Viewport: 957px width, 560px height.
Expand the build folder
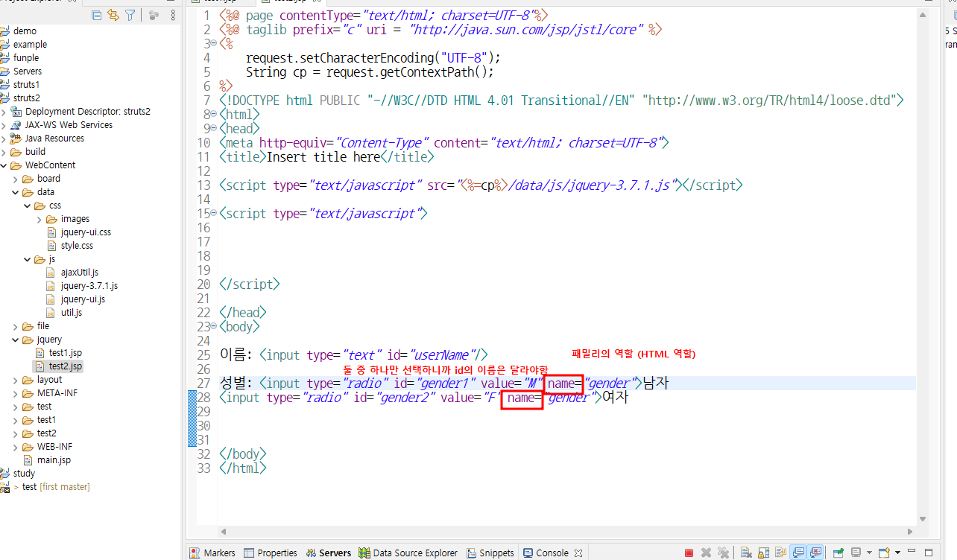(x=4, y=152)
